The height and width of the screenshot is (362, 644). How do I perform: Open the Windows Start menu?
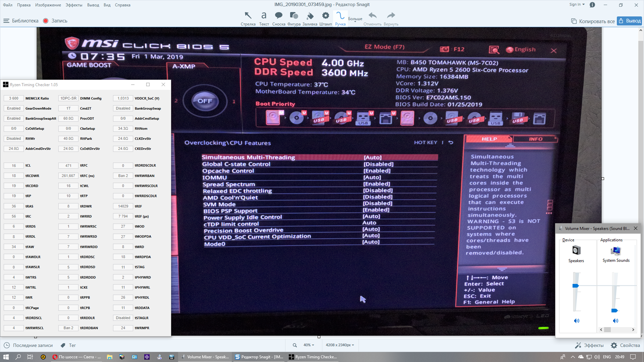tap(6, 357)
